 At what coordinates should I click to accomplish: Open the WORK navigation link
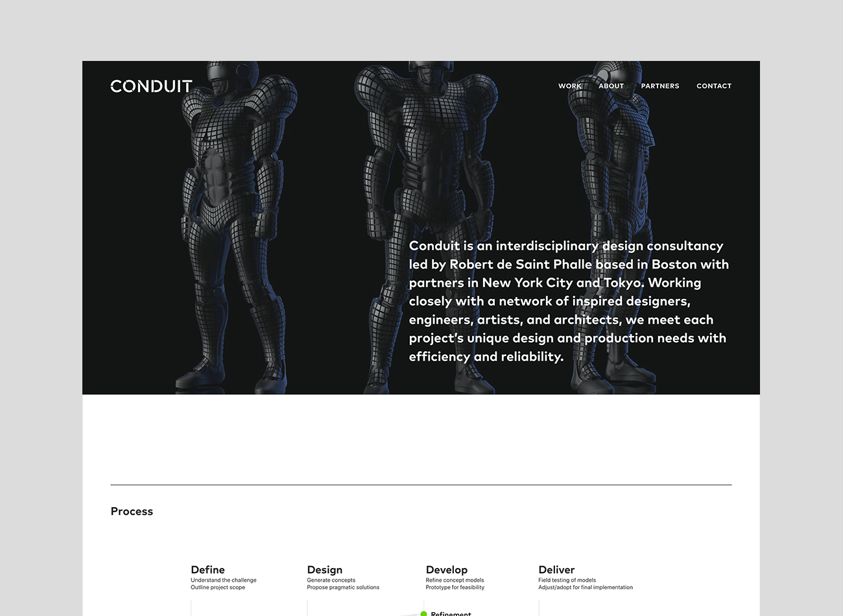pyautogui.click(x=569, y=86)
